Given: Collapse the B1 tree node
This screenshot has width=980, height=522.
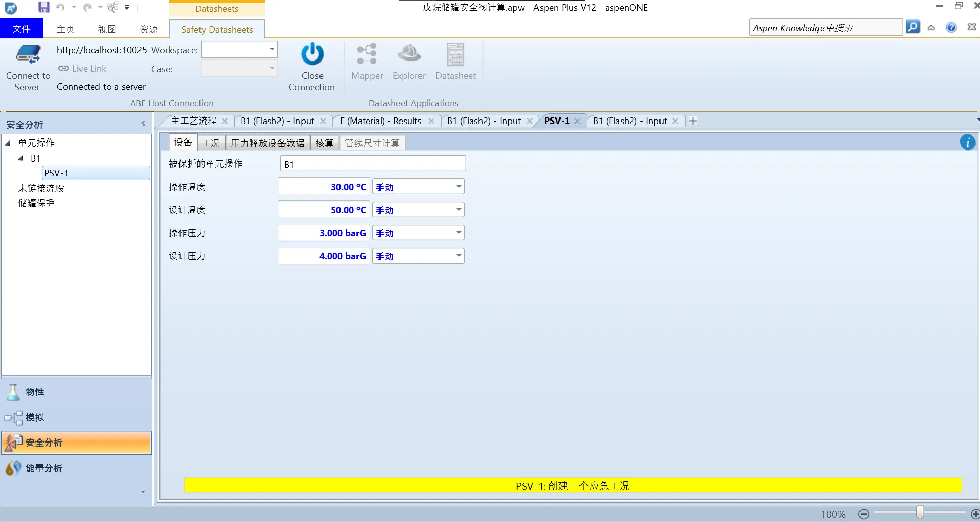Looking at the screenshot, I should pos(21,158).
